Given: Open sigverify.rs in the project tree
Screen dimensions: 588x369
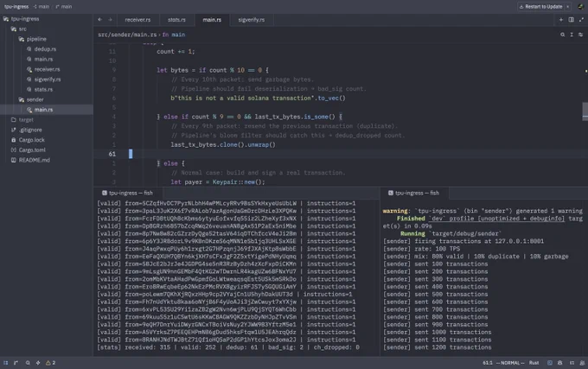Looking at the screenshot, I should pyautogui.click(x=47, y=80).
